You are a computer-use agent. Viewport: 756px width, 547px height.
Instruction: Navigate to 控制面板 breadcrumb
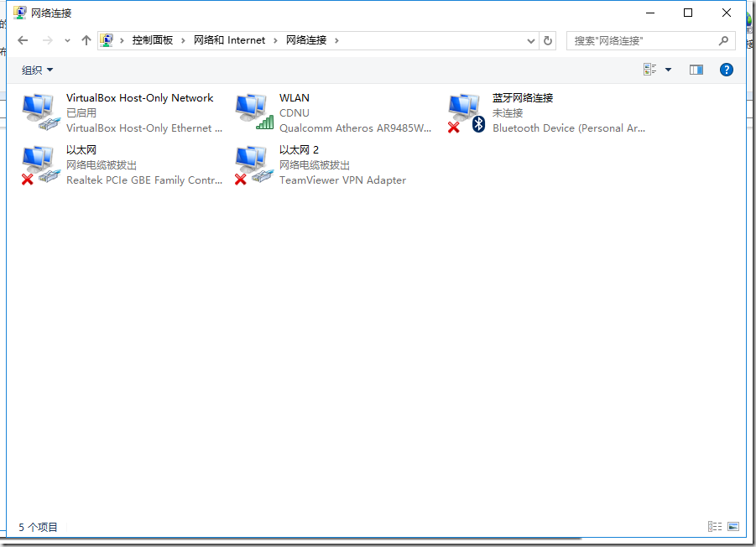click(x=153, y=40)
